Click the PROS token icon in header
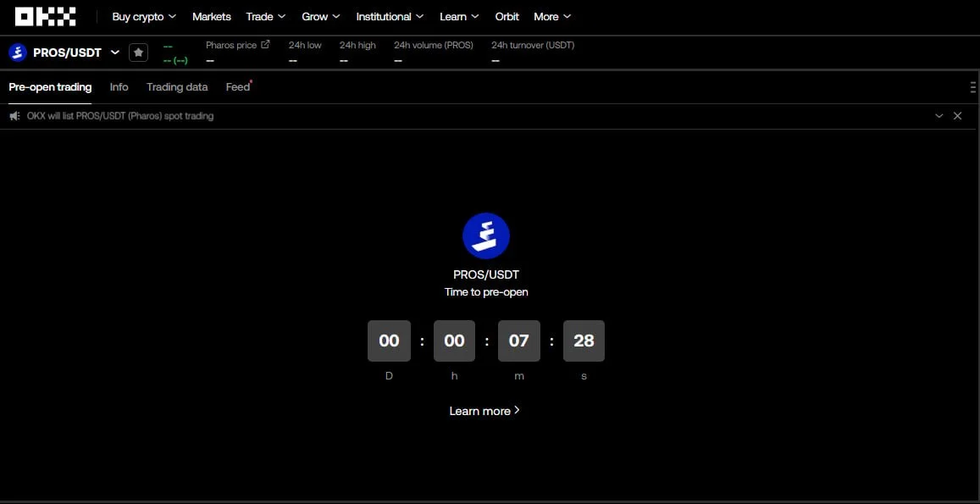Screen dimensions: 980x504 tap(18, 53)
